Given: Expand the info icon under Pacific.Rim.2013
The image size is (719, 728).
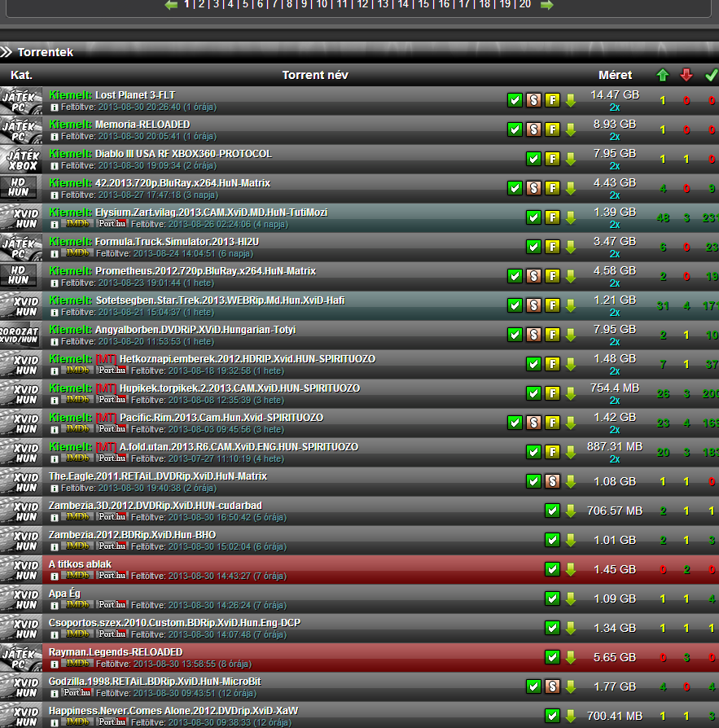Looking at the screenshot, I should [55, 428].
